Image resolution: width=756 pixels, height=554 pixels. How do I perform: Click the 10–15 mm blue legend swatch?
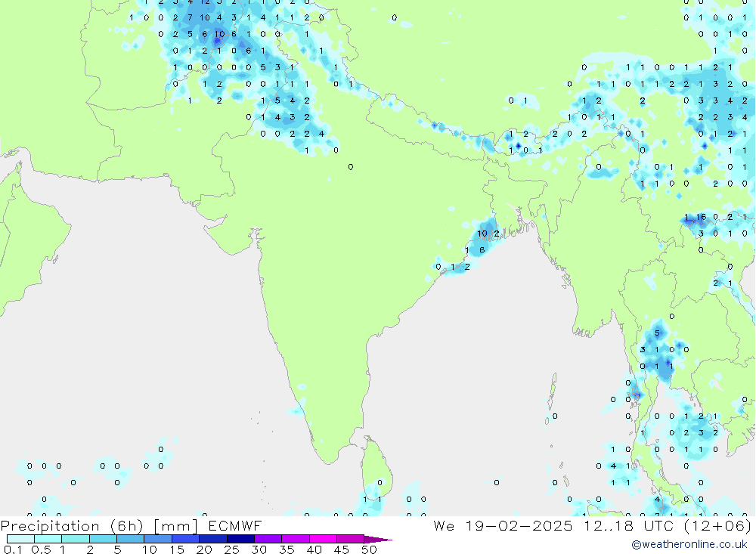coord(158,539)
